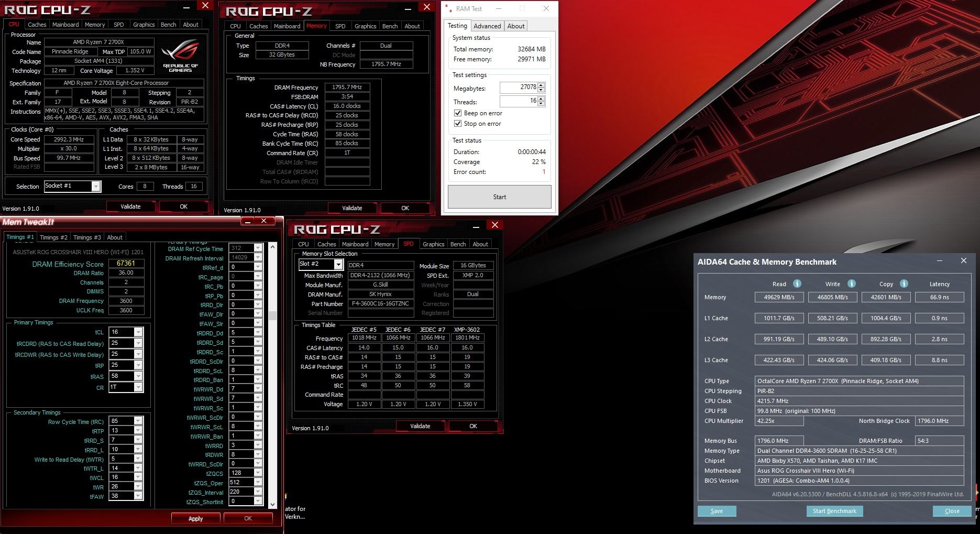Click Validate in the CPU-Z Memory window
980x534 pixels.
(352, 208)
